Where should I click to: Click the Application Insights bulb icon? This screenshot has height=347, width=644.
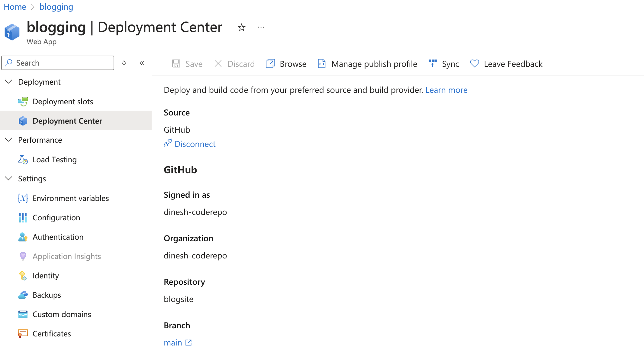coord(23,256)
